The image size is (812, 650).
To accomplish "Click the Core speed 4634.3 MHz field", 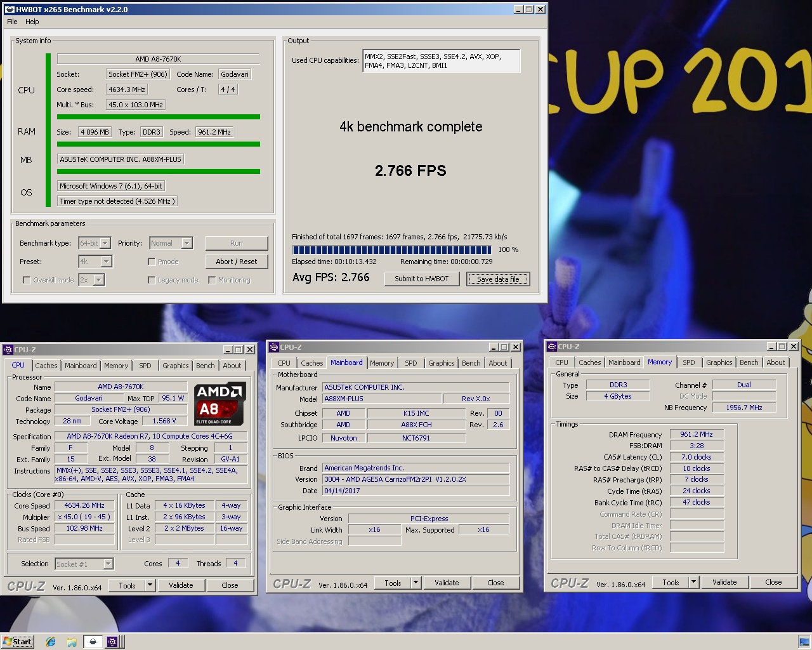I will [127, 90].
